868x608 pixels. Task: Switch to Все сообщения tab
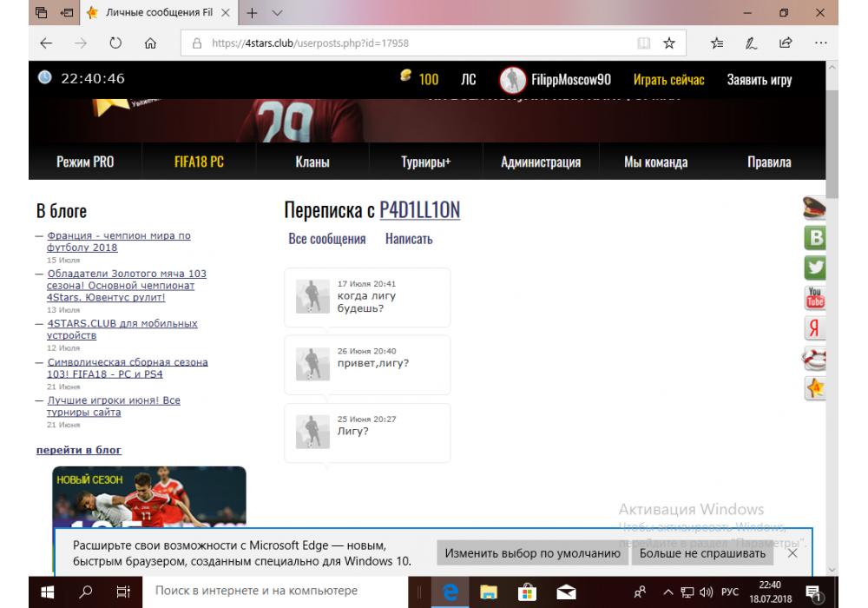point(326,239)
